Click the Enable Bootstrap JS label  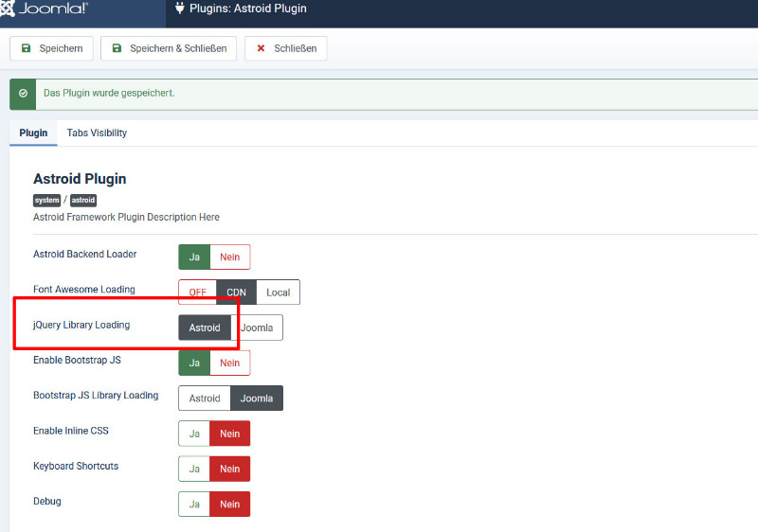tap(78, 360)
